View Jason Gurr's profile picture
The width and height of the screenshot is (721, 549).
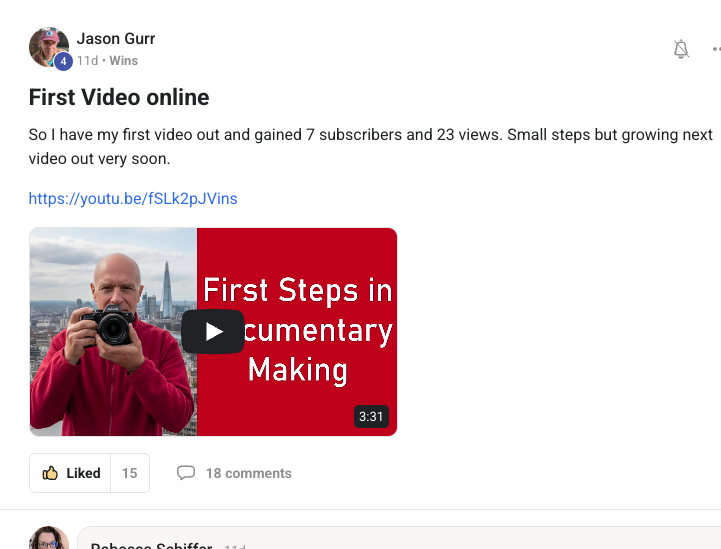(49, 47)
